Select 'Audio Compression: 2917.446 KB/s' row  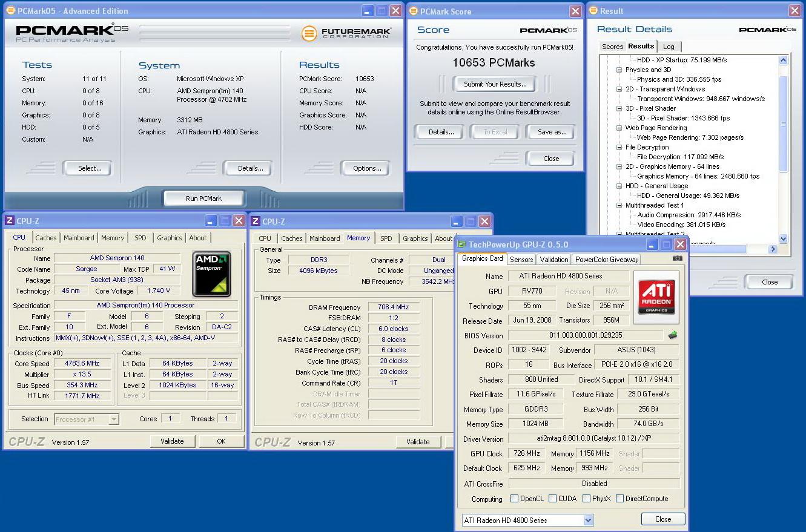coord(689,215)
